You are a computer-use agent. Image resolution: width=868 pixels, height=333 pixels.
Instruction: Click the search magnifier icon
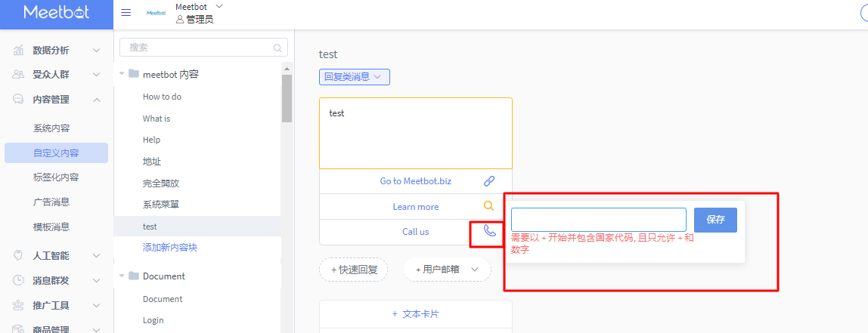point(277,48)
